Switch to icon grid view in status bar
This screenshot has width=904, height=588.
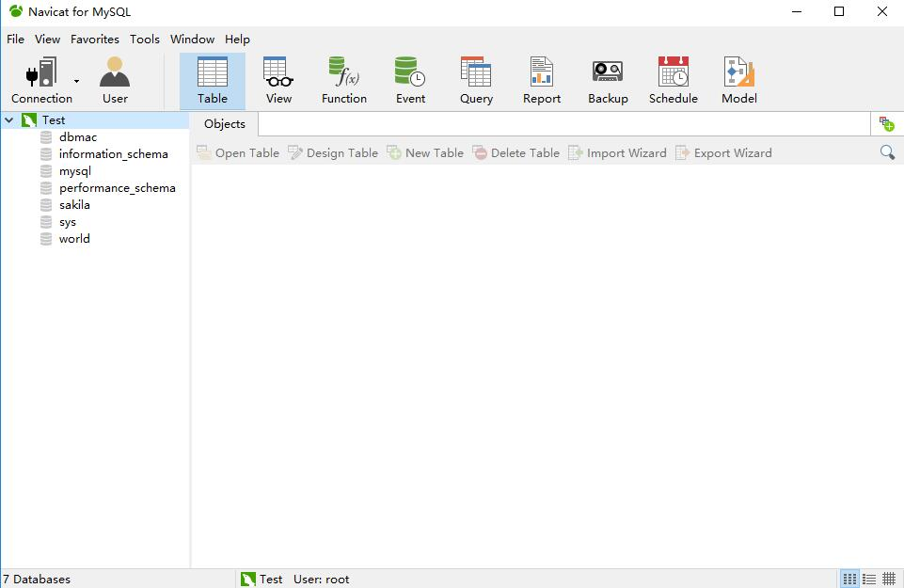pos(849,579)
